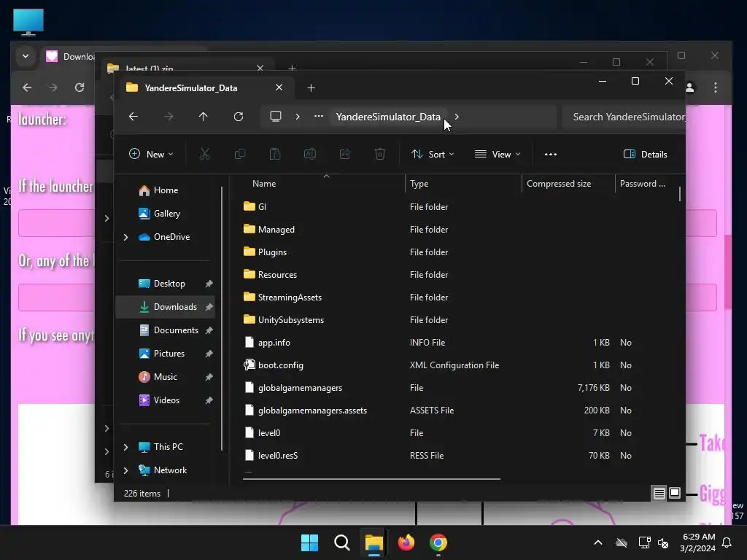Select the YandereSimulator_Data tab

pyautogui.click(x=190, y=88)
